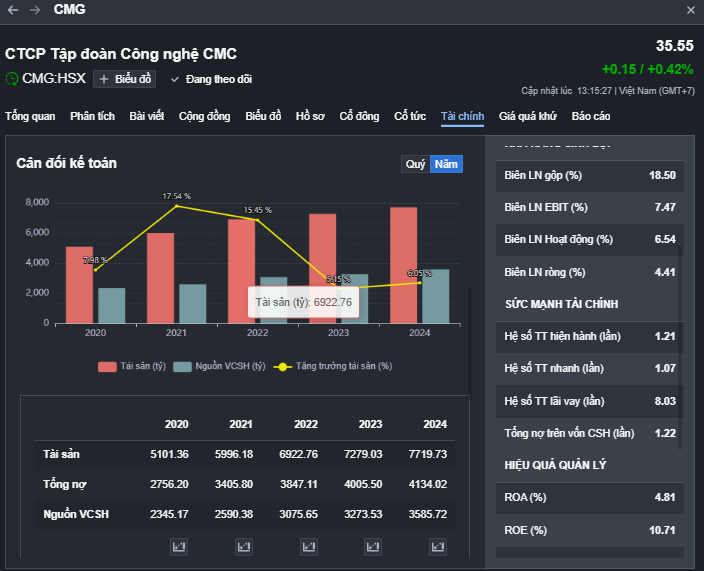Screen dimensions: 704x571
Task: Open the 'Tổng quan' tab
Action: pos(30,116)
